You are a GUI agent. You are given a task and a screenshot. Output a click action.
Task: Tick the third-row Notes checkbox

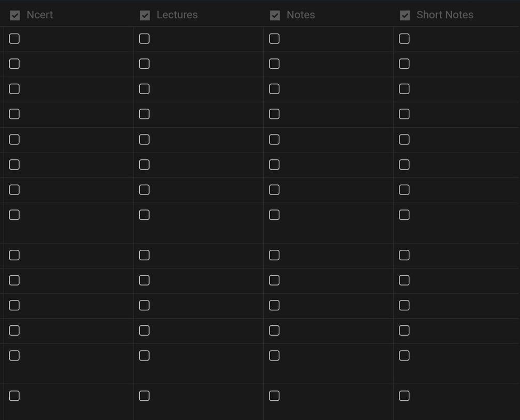(274, 89)
